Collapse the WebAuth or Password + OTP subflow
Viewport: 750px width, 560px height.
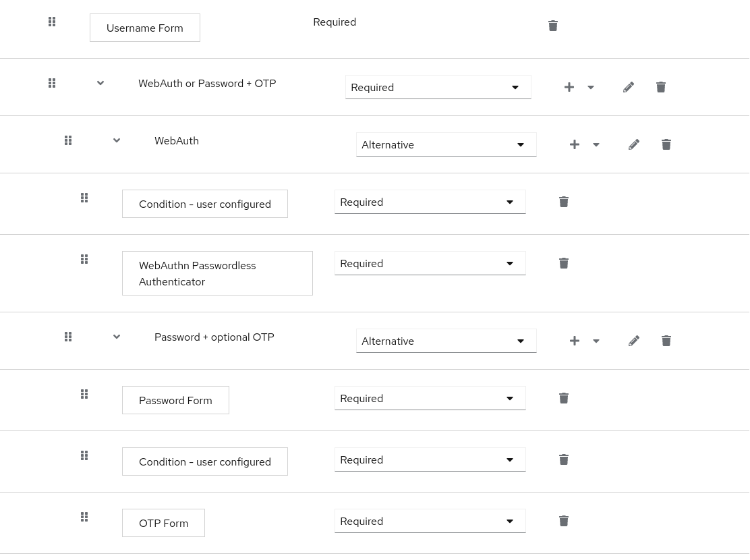point(100,83)
